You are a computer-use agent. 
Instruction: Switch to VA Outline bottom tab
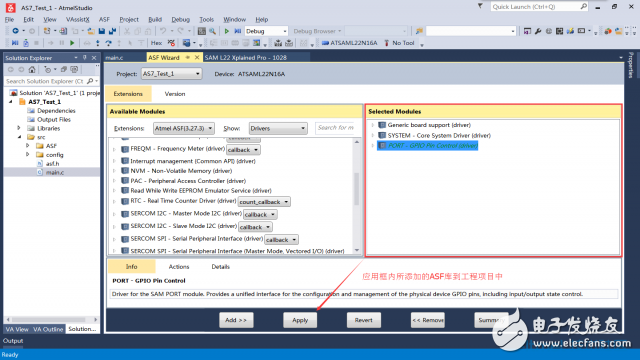(x=48, y=329)
